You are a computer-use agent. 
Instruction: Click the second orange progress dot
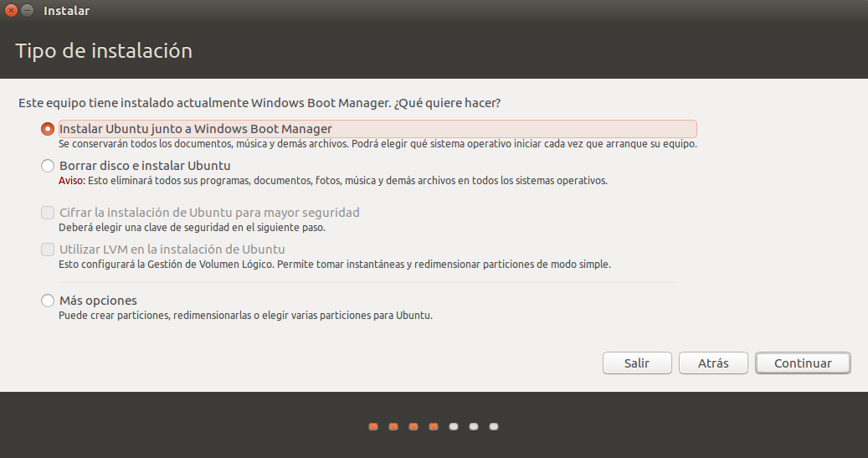[x=393, y=426]
